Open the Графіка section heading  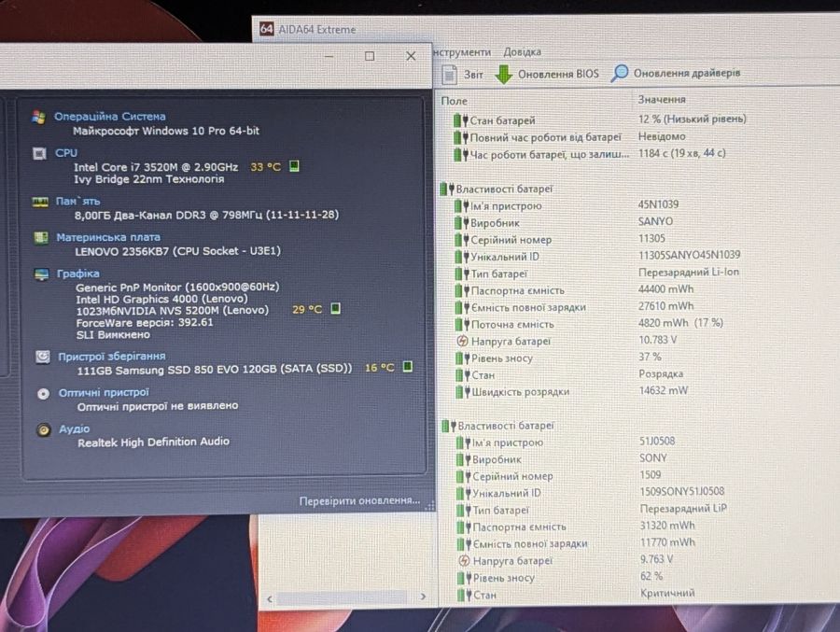click(x=78, y=274)
